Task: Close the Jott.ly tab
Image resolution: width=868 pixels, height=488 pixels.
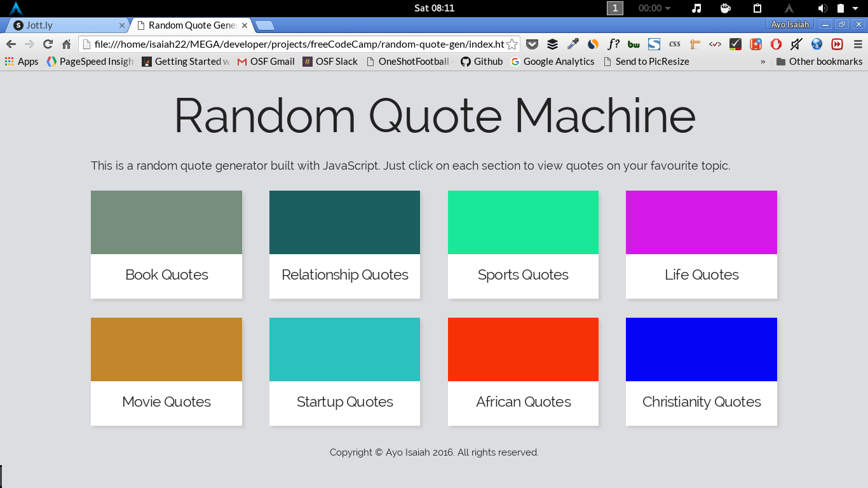Action: pyautogui.click(x=122, y=25)
